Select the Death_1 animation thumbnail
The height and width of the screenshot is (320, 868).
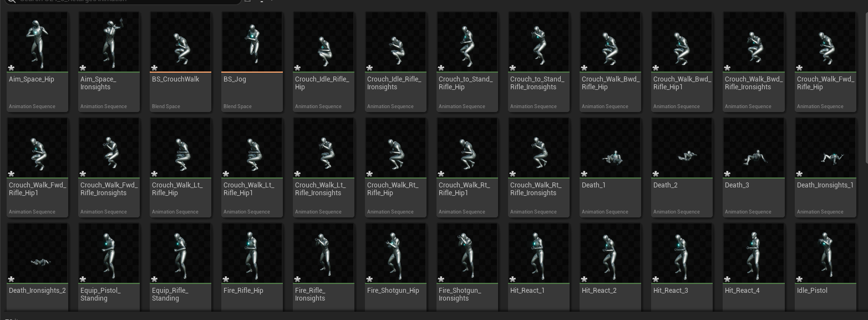coord(610,148)
